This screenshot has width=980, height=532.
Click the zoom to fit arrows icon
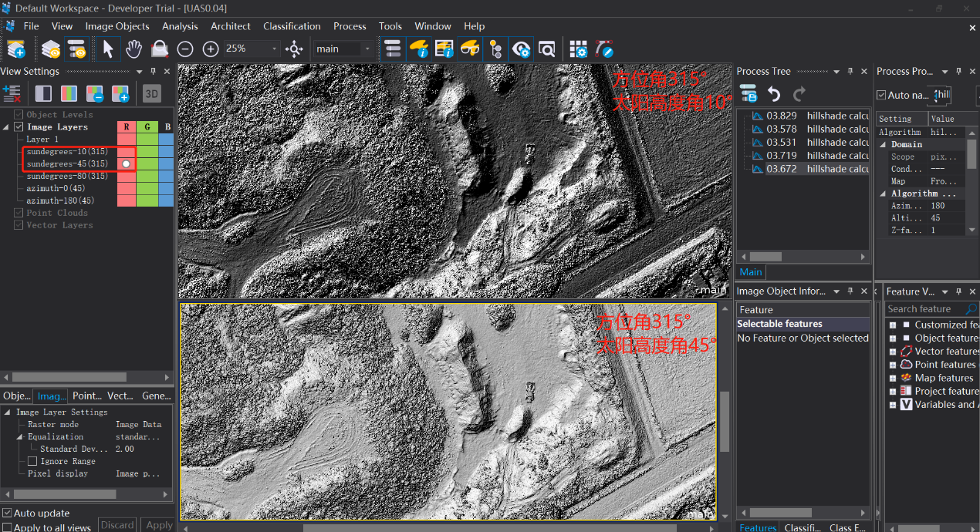(x=294, y=49)
